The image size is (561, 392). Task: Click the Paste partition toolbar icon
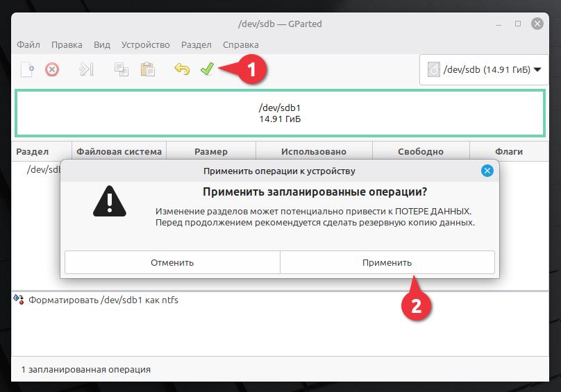[147, 69]
